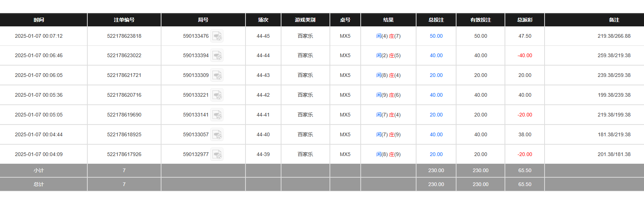Viewport: 644px width, 215px height.
Task: Click the 备注 column header
Action: coord(614,20)
